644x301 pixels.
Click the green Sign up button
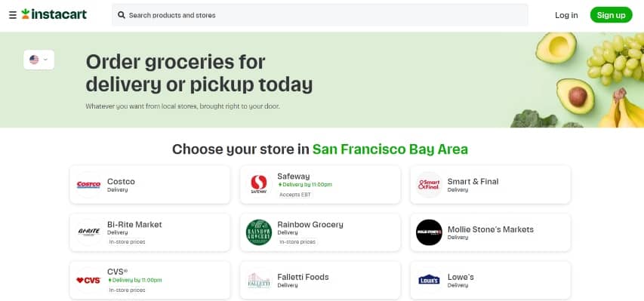click(x=611, y=15)
